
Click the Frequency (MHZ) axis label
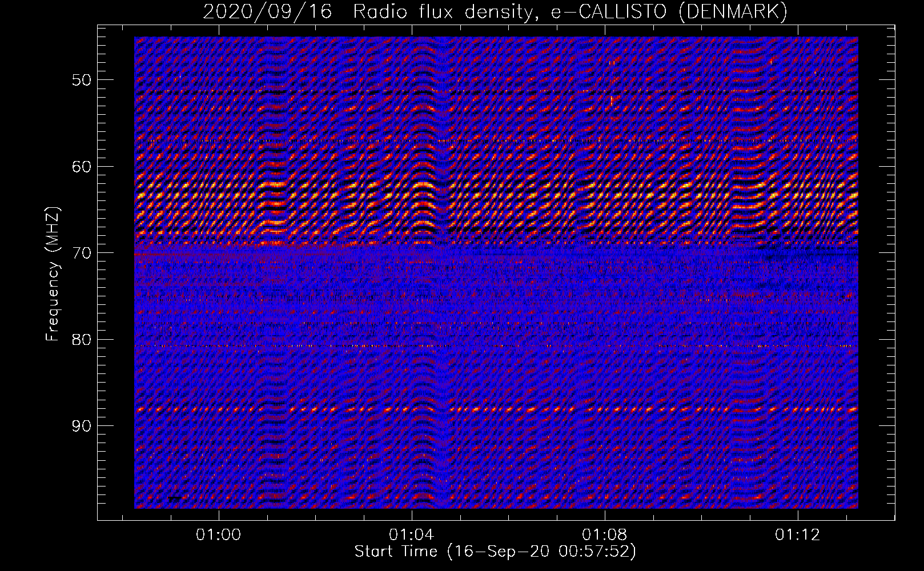[53, 275]
